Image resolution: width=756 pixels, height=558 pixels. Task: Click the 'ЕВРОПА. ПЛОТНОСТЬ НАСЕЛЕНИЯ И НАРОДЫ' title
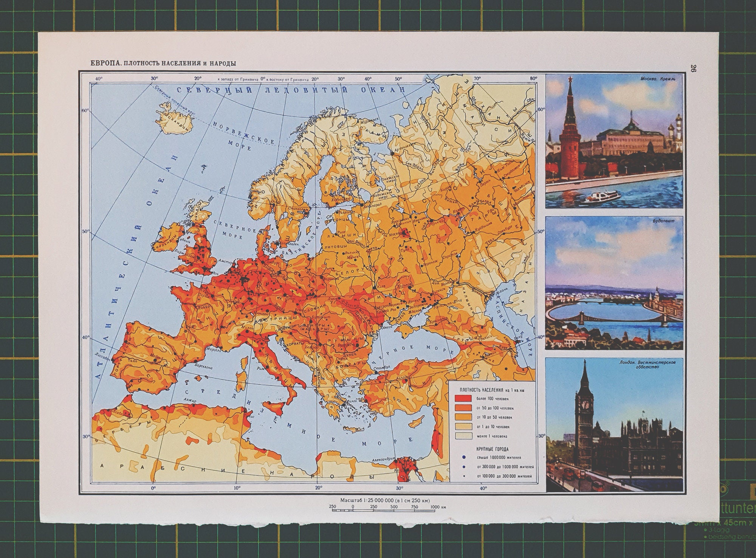(163, 63)
